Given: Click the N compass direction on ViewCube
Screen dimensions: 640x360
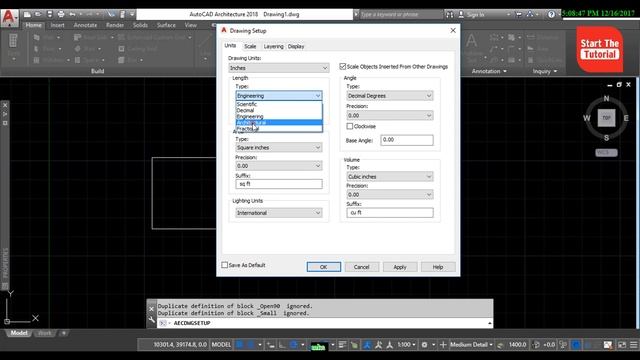Looking at the screenshot, I should pyautogui.click(x=606, y=98).
